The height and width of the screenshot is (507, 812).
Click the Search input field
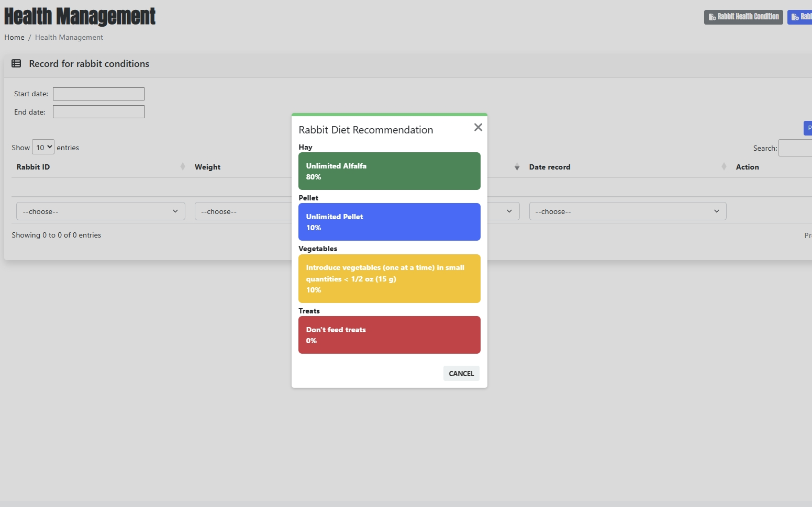point(795,148)
